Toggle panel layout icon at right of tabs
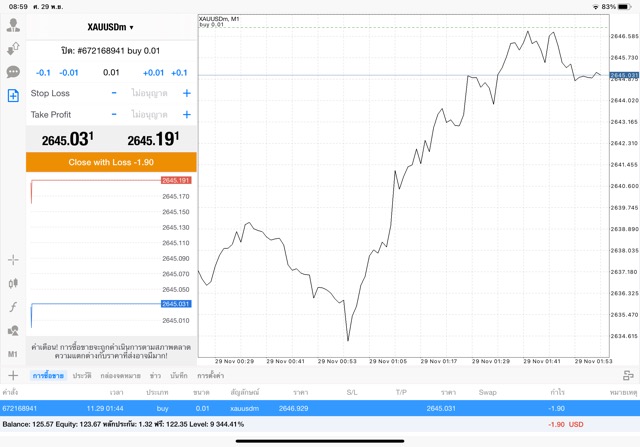 (628, 375)
